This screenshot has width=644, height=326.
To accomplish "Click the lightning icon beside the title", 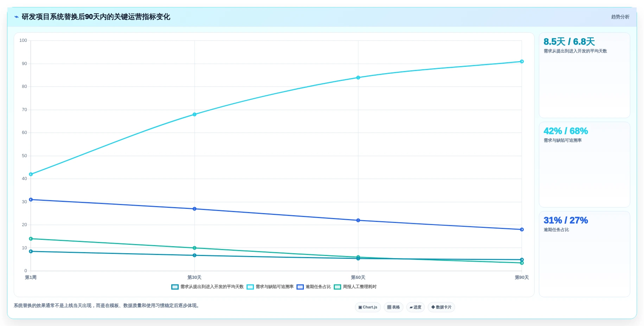I will tap(16, 17).
